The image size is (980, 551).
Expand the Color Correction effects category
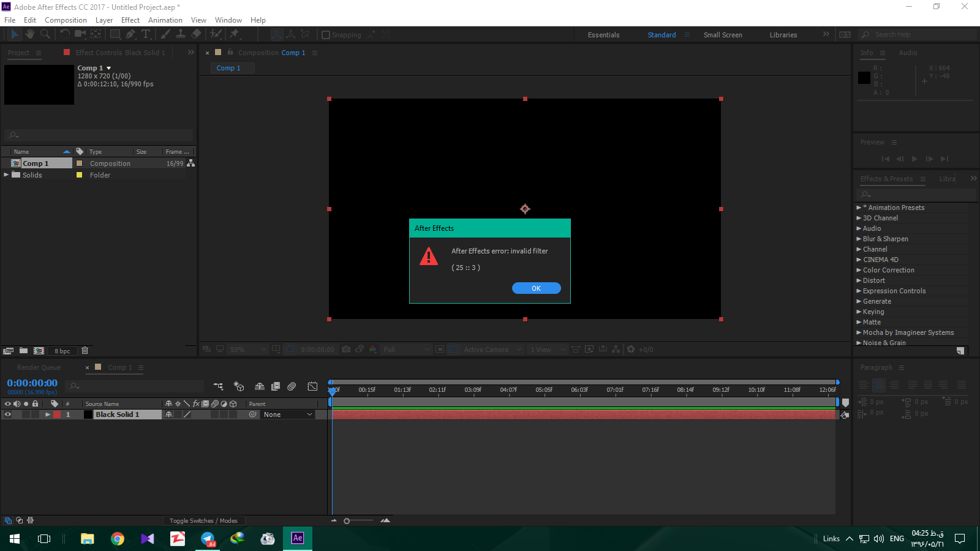point(859,270)
